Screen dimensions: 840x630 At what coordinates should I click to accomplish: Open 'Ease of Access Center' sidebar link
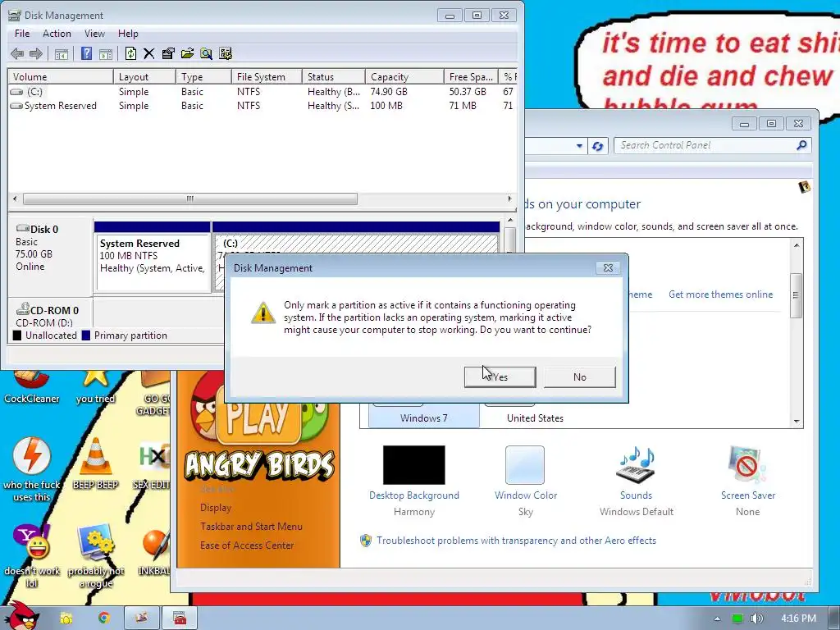pyautogui.click(x=247, y=546)
